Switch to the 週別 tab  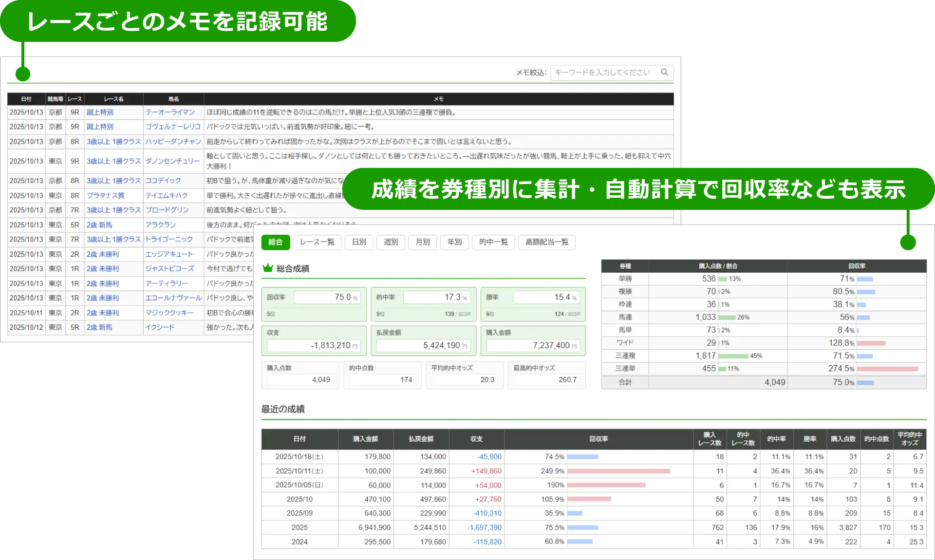(391, 242)
